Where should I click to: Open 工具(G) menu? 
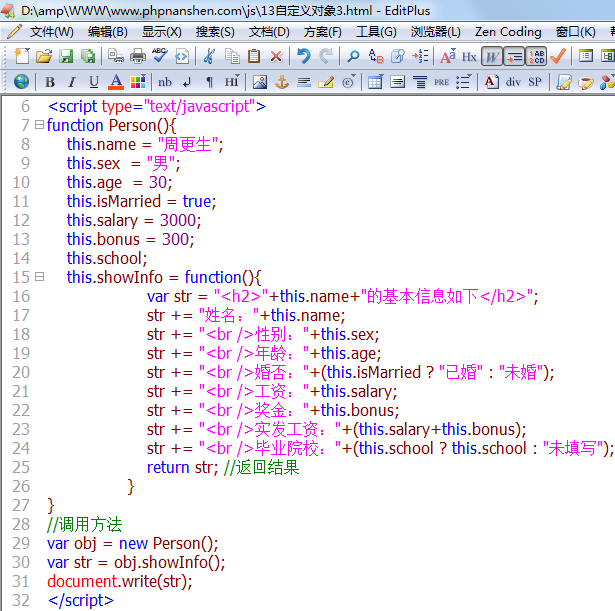[376, 32]
